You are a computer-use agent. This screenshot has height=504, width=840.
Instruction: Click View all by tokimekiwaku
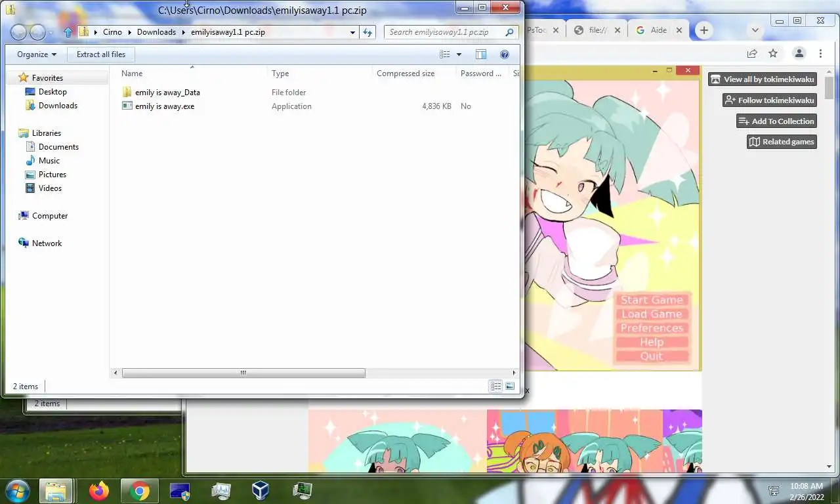point(763,79)
